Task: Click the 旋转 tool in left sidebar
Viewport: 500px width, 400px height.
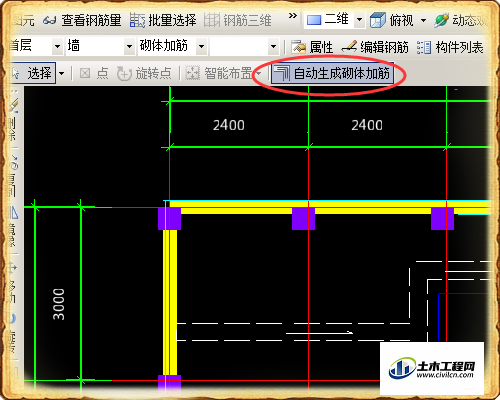Action: tap(12, 333)
